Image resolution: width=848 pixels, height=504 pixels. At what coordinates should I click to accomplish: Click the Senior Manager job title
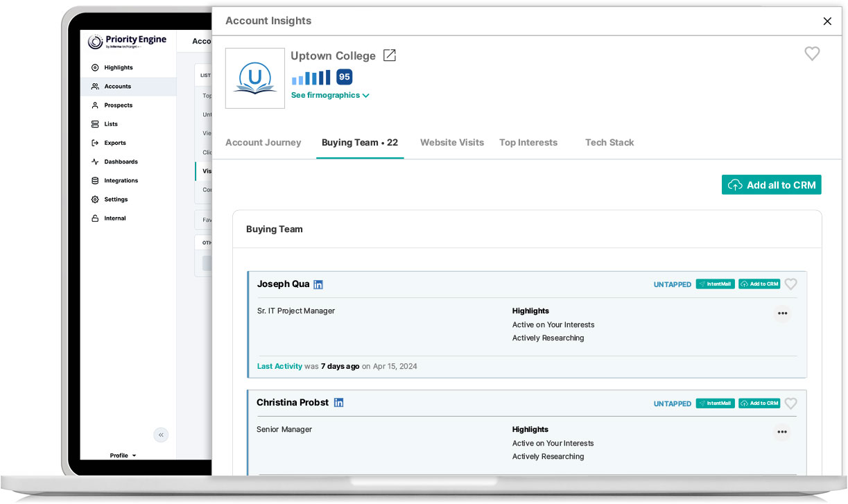(x=284, y=430)
